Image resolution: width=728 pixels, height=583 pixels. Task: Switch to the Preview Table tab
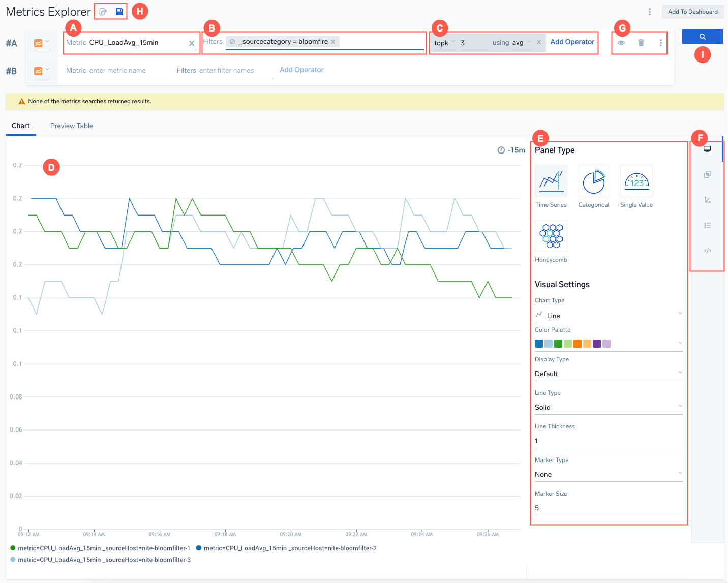coord(72,126)
